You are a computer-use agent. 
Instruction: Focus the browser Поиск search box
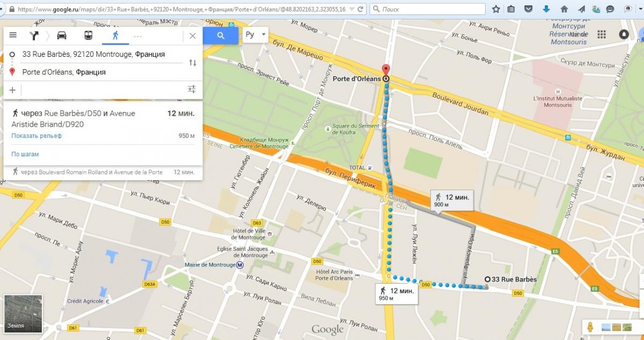pos(427,9)
